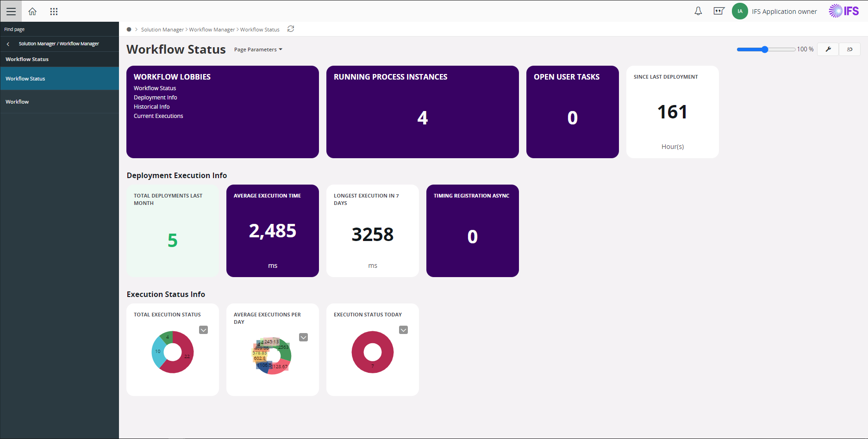Expand Average Executions Per Day chart menu
The width and height of the screenshot is (868, 439).
pos(303,337)
